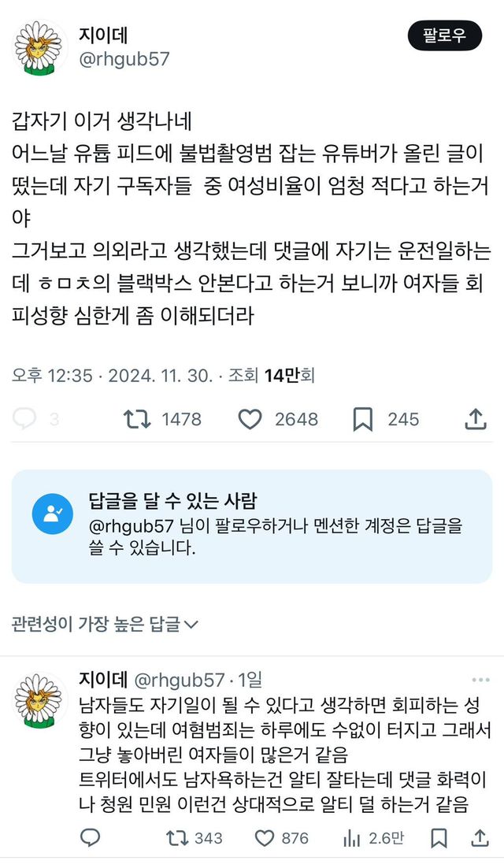The width and height of the screenshot is (504, 868).
Task: Like the reply with 876 likes
Action: pos(265,837)
